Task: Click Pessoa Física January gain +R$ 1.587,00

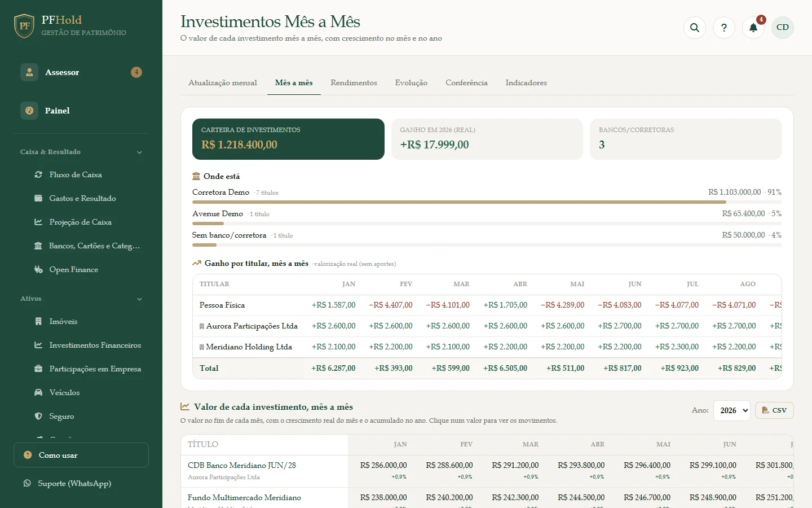Action: pyautogui.click(x=333, y=305)
